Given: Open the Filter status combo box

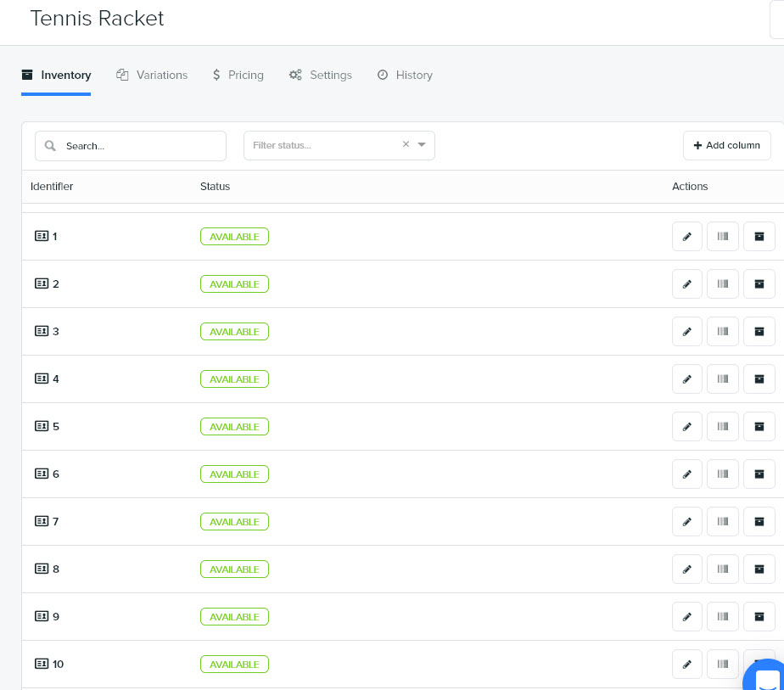Looking at the screenshot, I should pos(339,145).
